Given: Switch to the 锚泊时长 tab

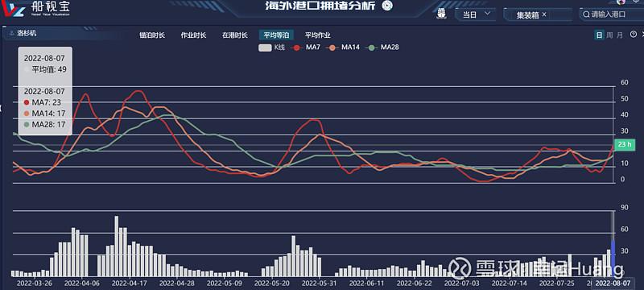Looking at the screenshot, I should (x=152, y=35).
